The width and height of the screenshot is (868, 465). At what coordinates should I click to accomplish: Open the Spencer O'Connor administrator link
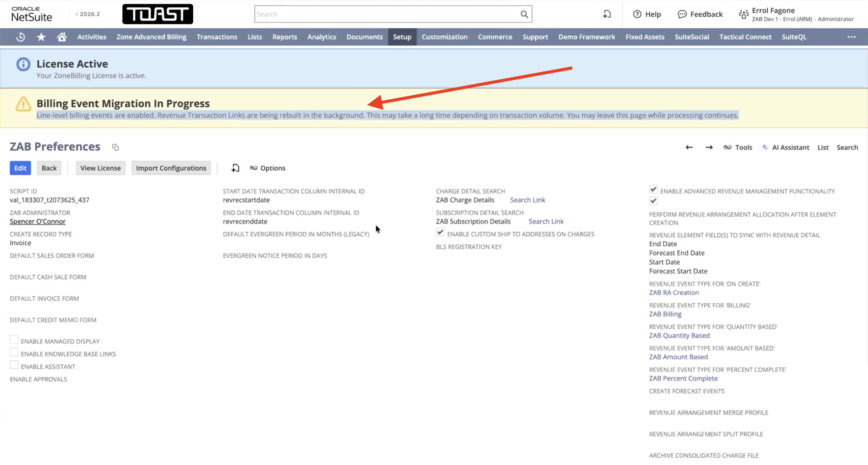coord(37,221)
